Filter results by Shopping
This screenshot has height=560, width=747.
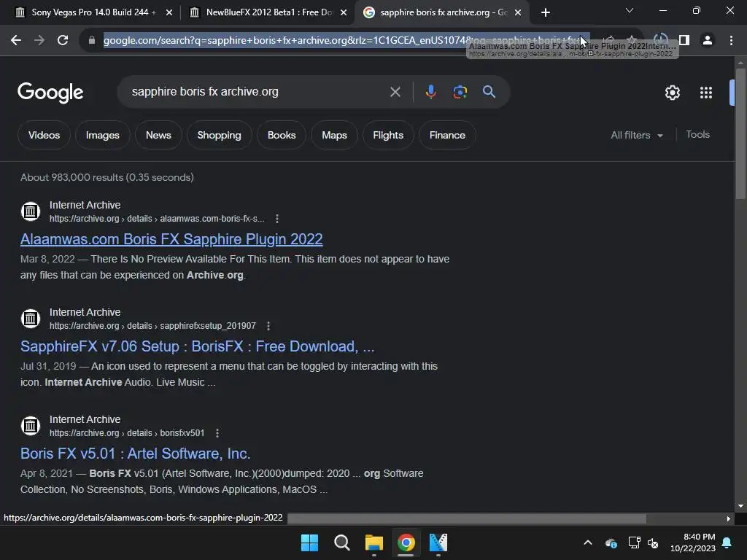[x=219, y=135]
